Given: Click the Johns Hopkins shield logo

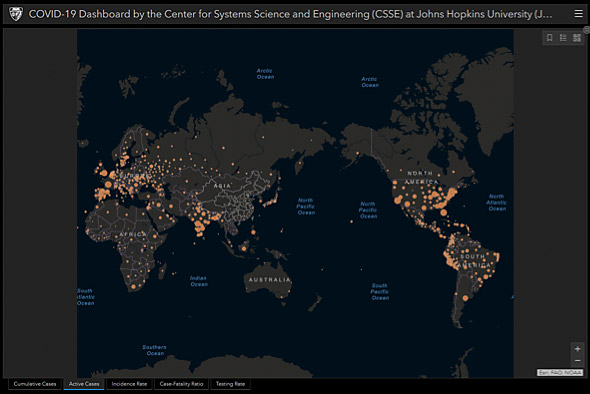Looking at the screenshot, I should tap(16, 14).
